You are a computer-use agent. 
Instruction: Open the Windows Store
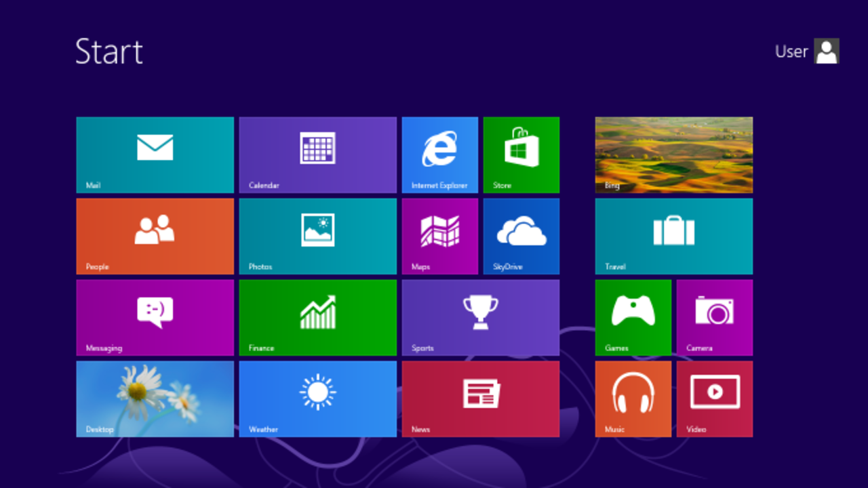pyautogui.click(x=521, y=155)
